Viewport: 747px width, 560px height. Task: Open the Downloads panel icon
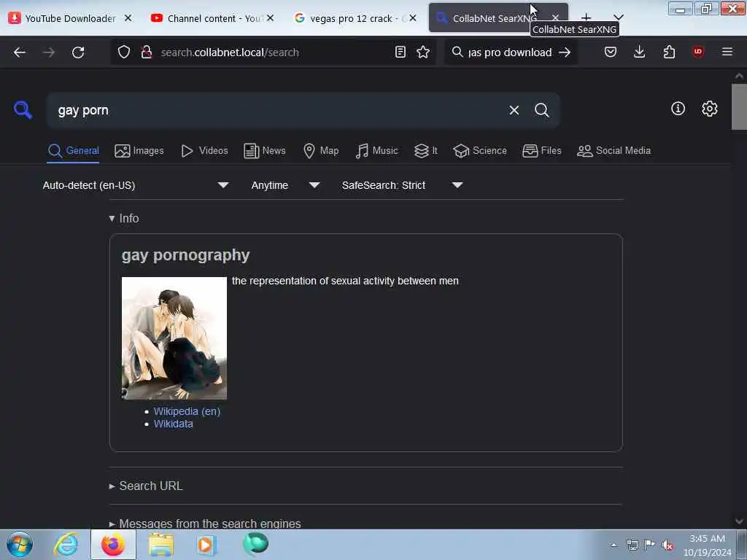pyautogui.click(x=639, y=52)
